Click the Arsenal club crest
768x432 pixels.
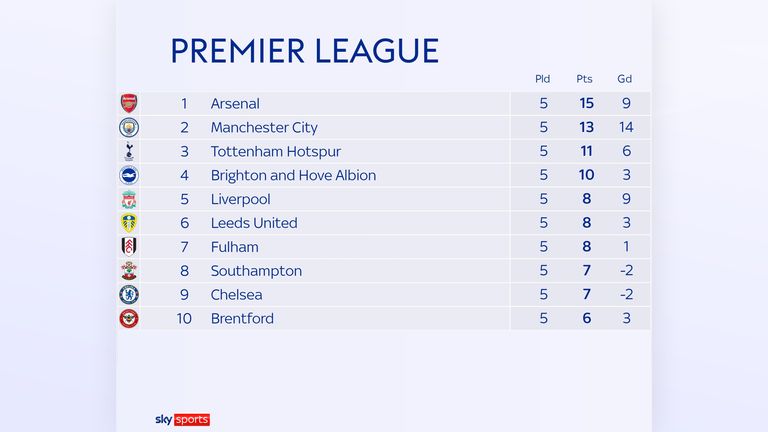(x=129, y=103)
